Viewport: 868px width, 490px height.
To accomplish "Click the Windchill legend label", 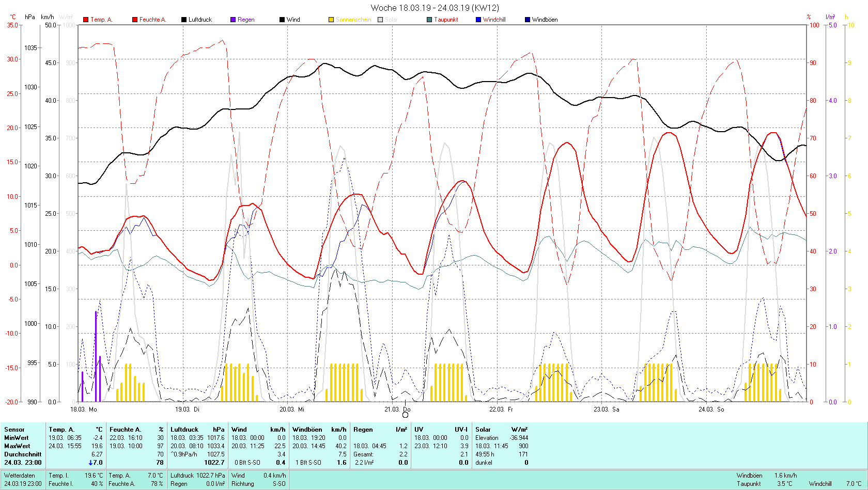I will (494, 20).
